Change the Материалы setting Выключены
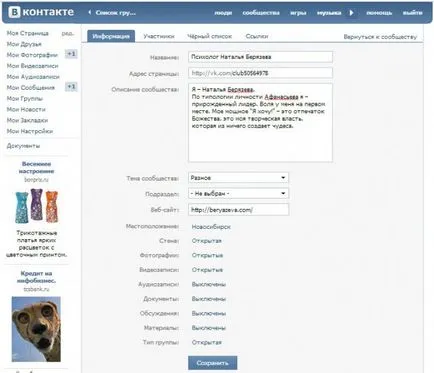 pos(209,328)
